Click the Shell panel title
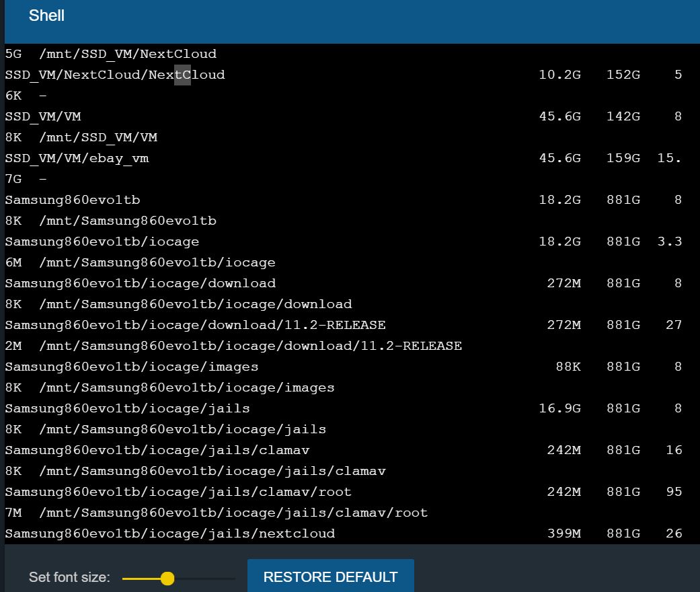 pos(46,15)
